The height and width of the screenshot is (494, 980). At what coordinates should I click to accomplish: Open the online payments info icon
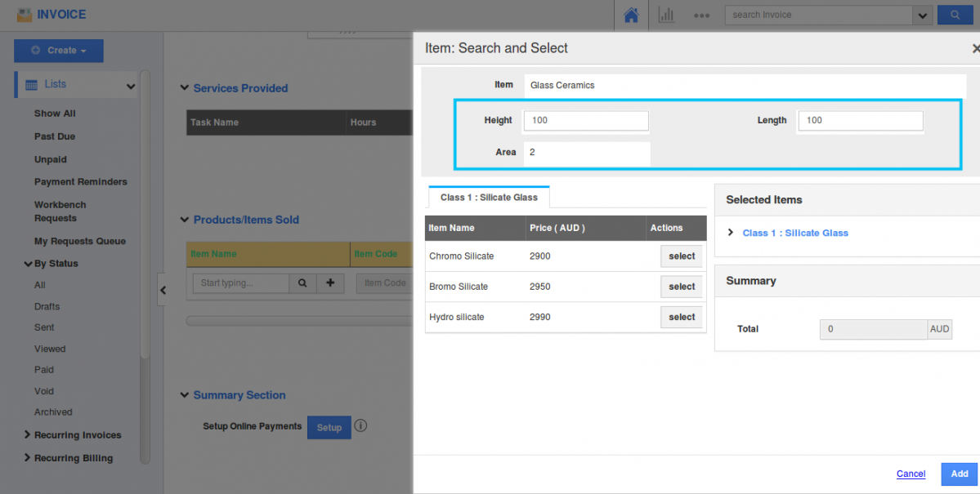point(360,426)
